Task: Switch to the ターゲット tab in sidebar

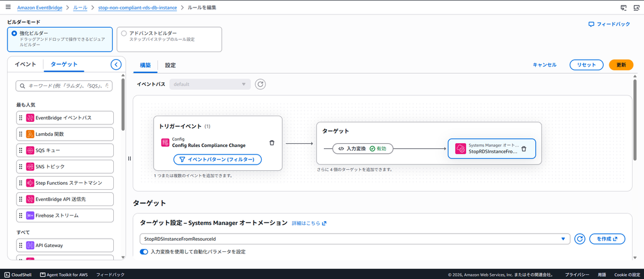Action: tap(64, 64)
